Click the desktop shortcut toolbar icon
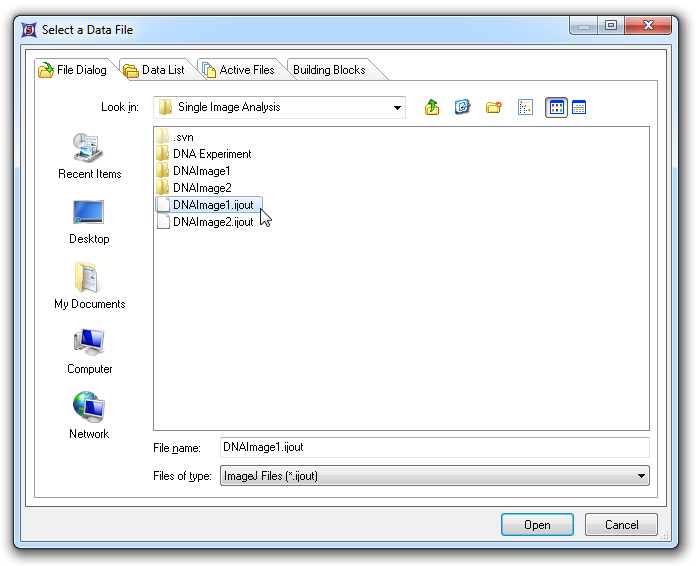Image resolution: width=697 pixels, height=566 pixels. (462, 107)
